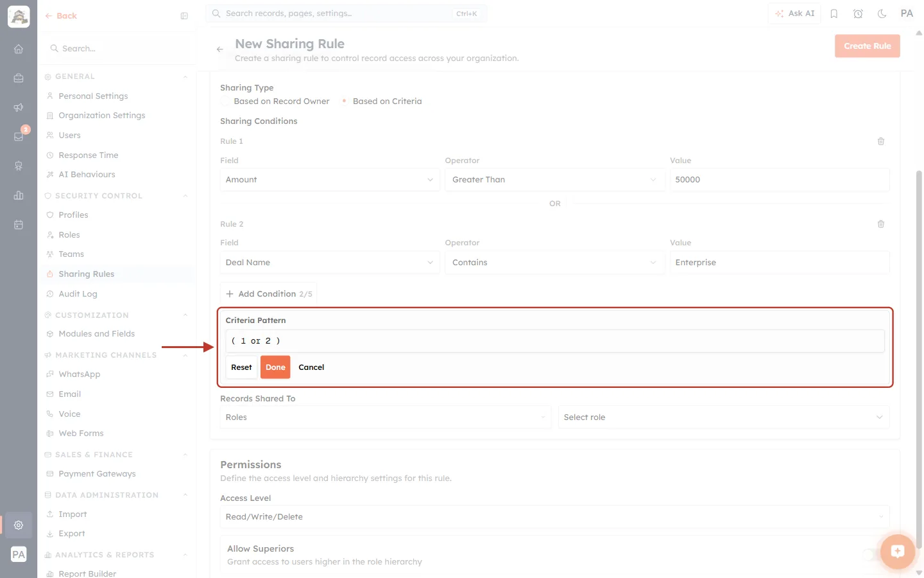Collapse the MARKETING CHANNELS section
Viewport: 924px width, 578px height.
[x=185, y=355]
